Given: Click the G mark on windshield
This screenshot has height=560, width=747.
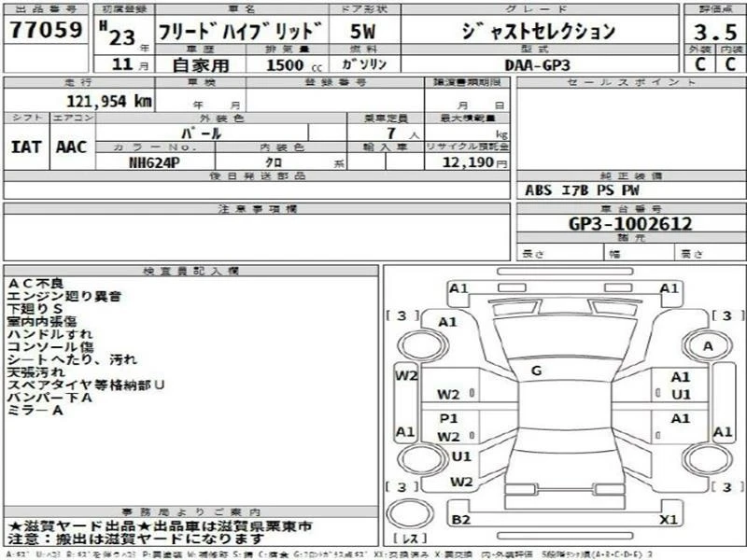Looking at the screenshot, I should pos(536,370).
